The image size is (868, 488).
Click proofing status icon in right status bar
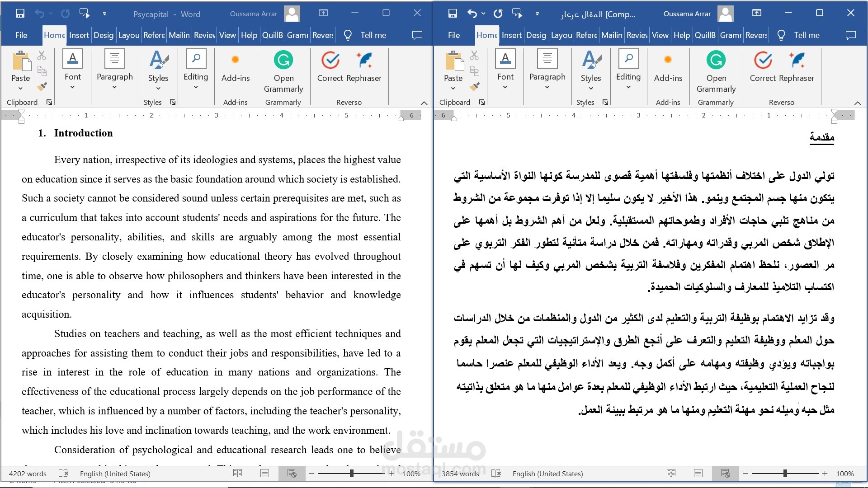(496, 474)
